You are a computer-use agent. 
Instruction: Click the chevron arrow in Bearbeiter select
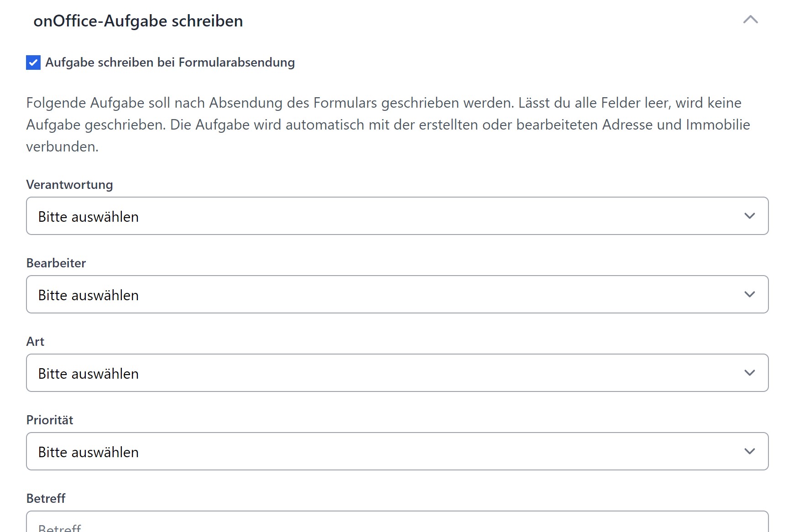point(749,294)
